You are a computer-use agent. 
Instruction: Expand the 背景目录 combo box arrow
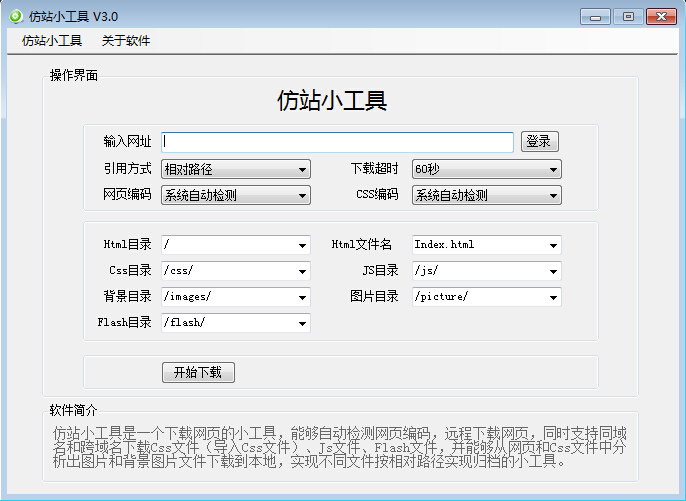coord(302,298)
